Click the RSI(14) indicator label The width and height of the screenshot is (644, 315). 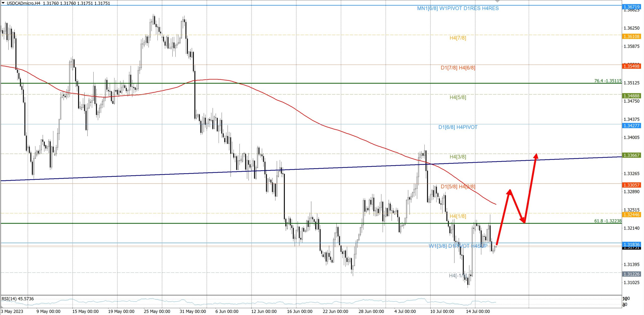[18, 299]
